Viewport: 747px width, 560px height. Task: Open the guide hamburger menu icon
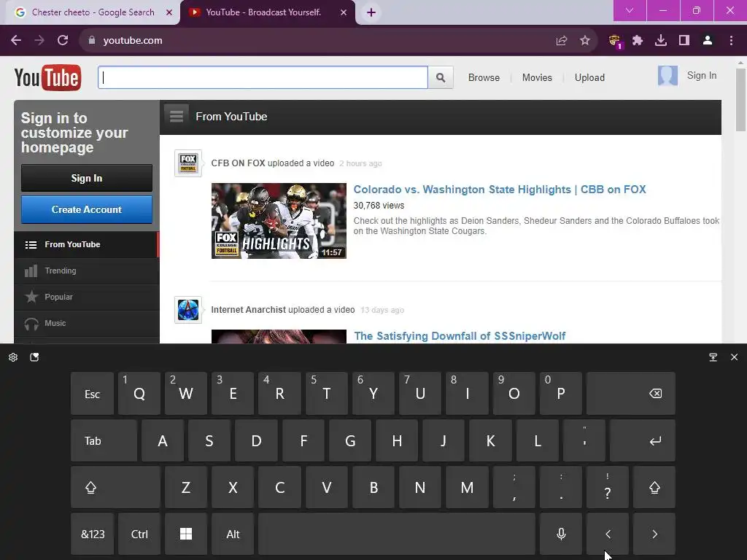[177, 116]
